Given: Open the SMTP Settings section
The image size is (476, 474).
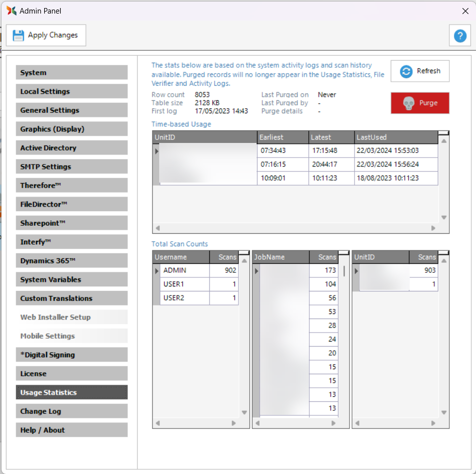Looking at the screenshot, I should pyautogui.click(x=71, y=167).
